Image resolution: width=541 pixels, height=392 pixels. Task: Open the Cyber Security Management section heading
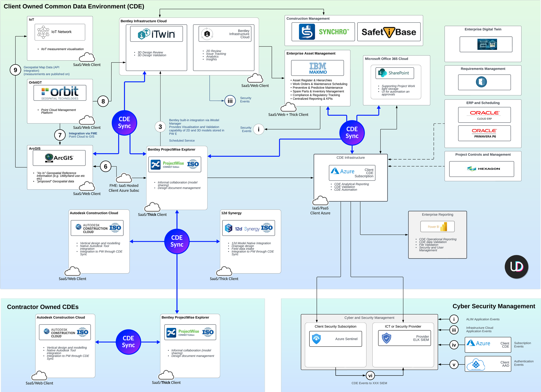494,306
